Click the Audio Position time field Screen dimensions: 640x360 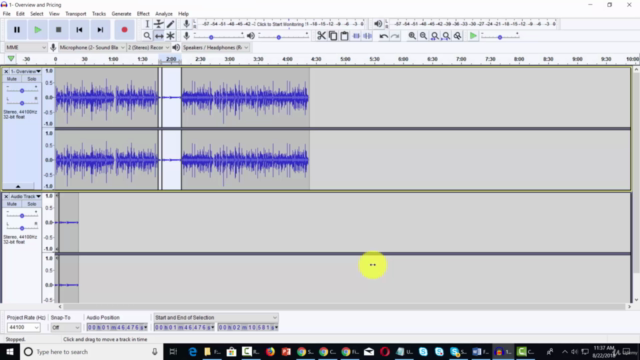[117, 327]
